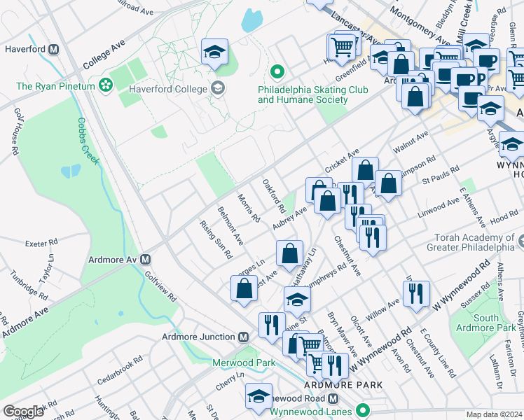
Task: Click shopping bag marker above Aubrey Ave
Action: pos(328,202)
